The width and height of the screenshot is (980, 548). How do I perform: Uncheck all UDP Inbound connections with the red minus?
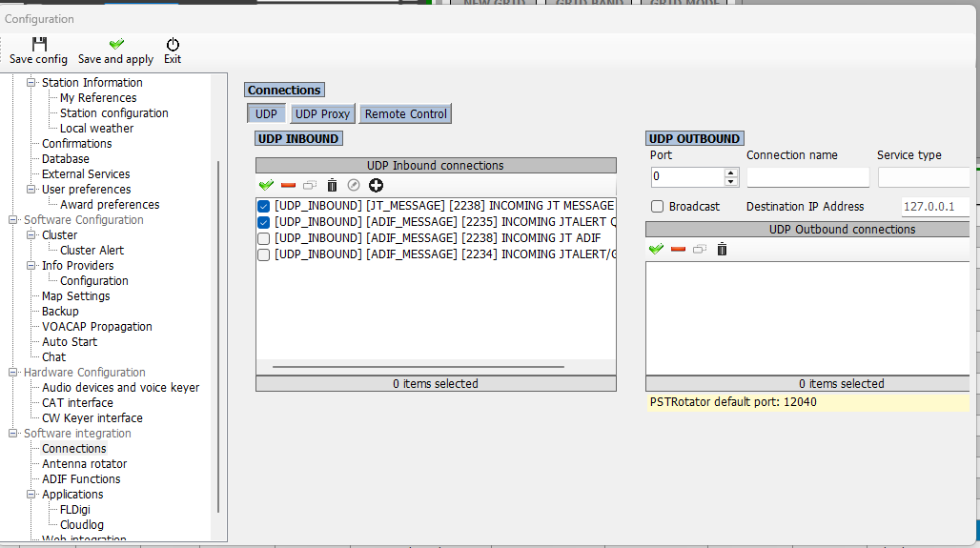pyautogui.click(x=288, y=185)
